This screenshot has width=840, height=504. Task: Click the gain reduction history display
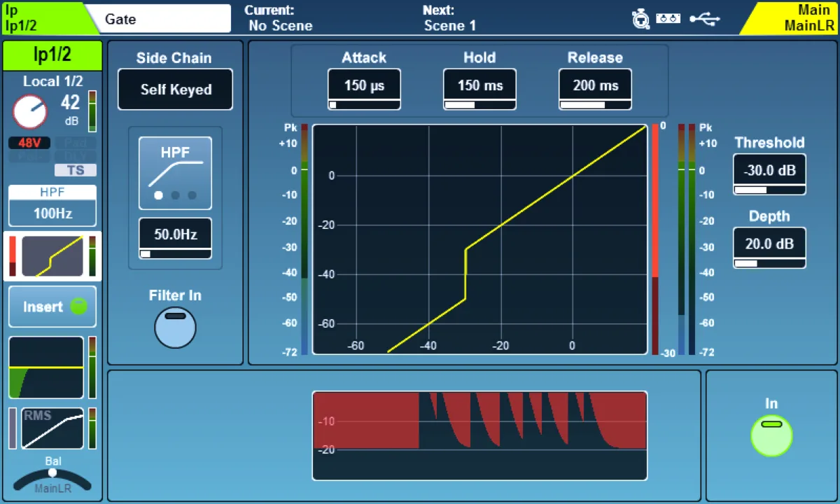479,435
